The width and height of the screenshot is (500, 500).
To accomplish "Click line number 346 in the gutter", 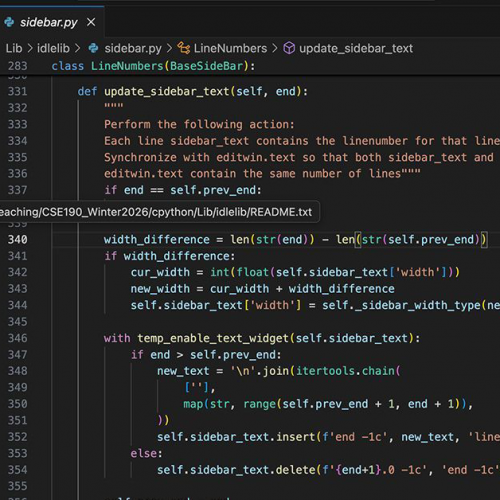I will [x=17, y=338].
